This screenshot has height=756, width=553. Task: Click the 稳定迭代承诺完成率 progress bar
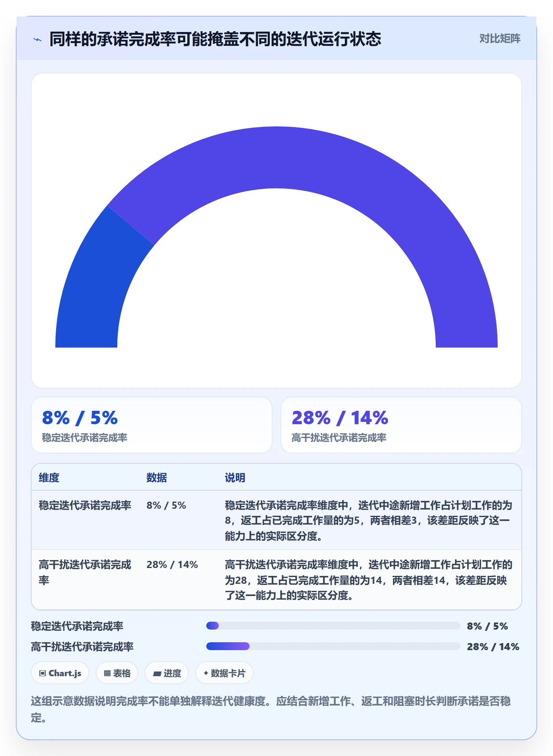[333, 626]
